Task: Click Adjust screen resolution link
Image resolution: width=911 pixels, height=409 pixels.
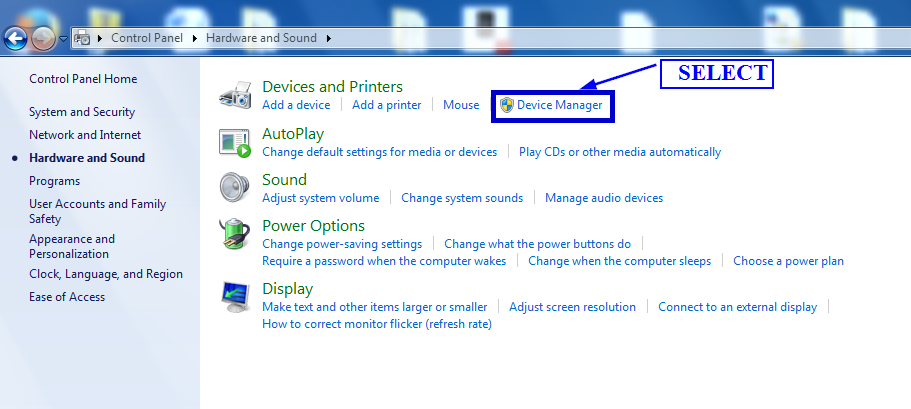Action: click(572, 307)
